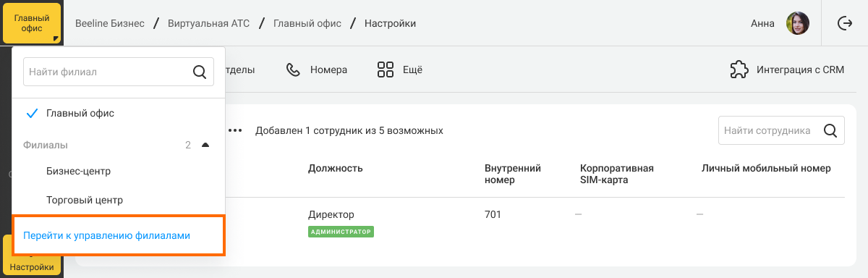Click the phone icon for Номера
Screen dimensions: 868x278
293,70
